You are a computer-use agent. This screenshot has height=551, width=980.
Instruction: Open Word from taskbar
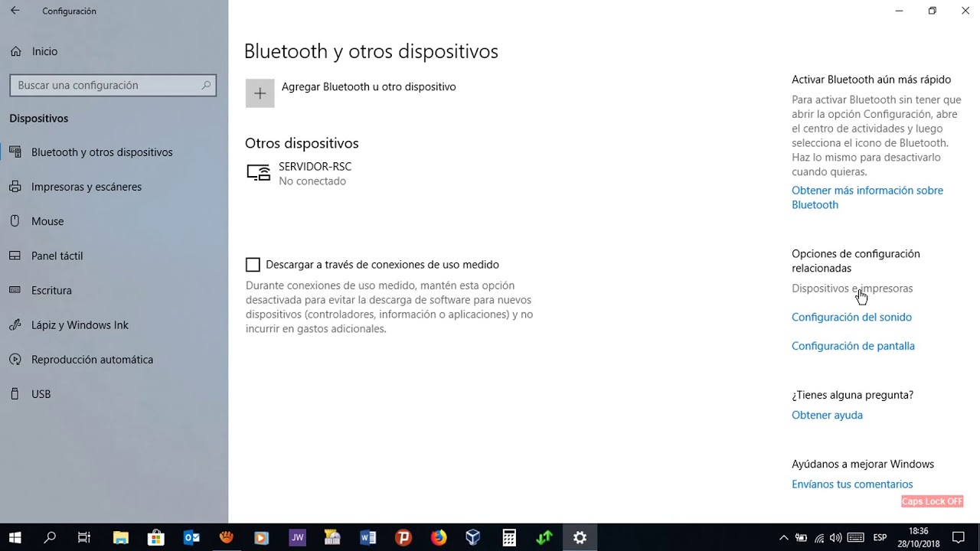(x=367, y=537)
